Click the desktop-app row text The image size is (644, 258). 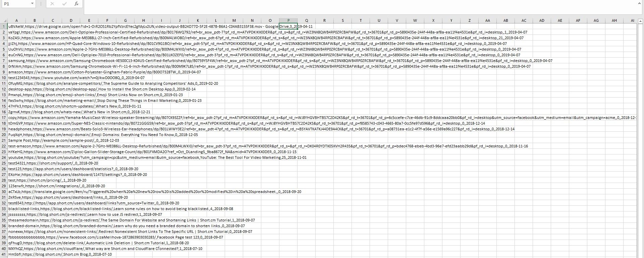click(102, 89)
